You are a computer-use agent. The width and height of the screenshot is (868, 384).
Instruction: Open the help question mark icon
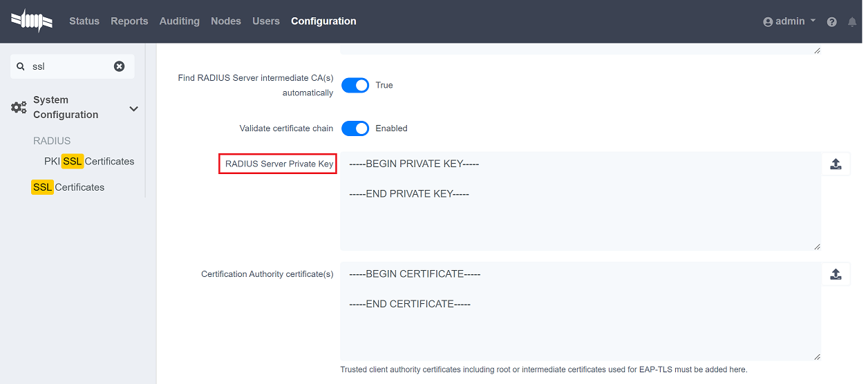pyautogui.click(x=831, y=22)
